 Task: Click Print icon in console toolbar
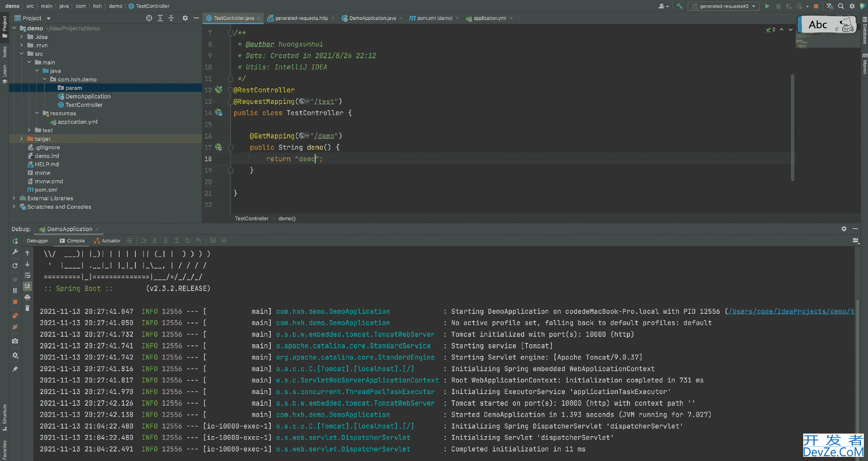click(x=27, y=297)
